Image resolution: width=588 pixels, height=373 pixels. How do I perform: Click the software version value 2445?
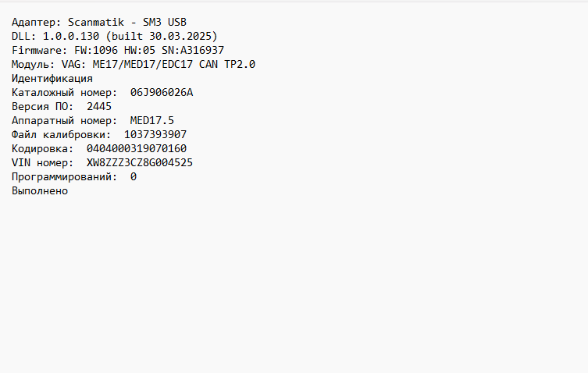tap(99, 106)
